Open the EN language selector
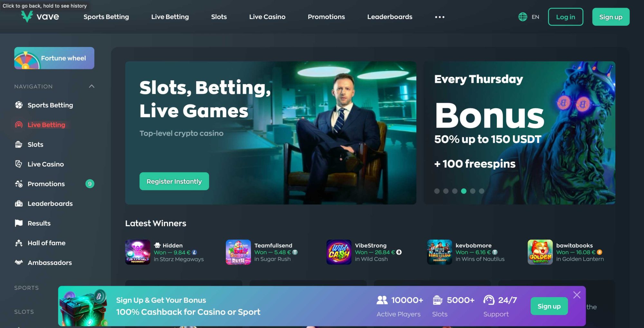Viewport: 644px width, 328px height. [x=529, y=17]
